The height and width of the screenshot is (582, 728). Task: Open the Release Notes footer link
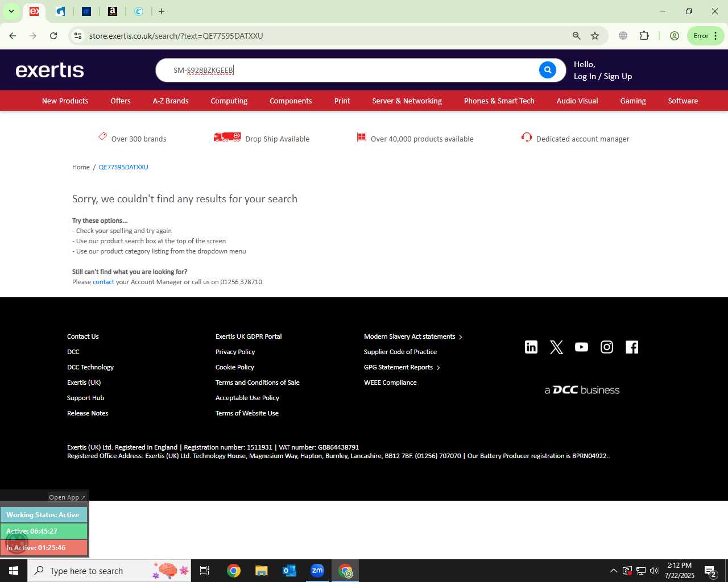click(88, 413)
